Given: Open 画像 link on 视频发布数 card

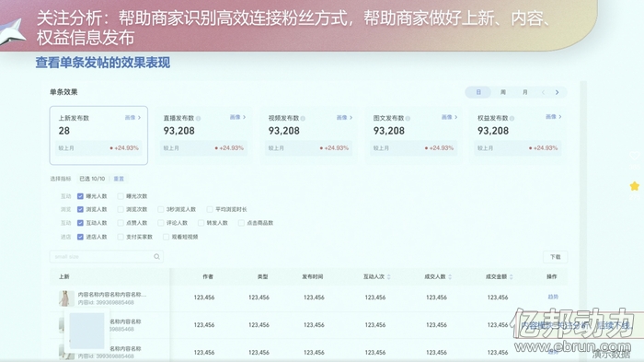Looking at the screenshot, I should [344, 118].
